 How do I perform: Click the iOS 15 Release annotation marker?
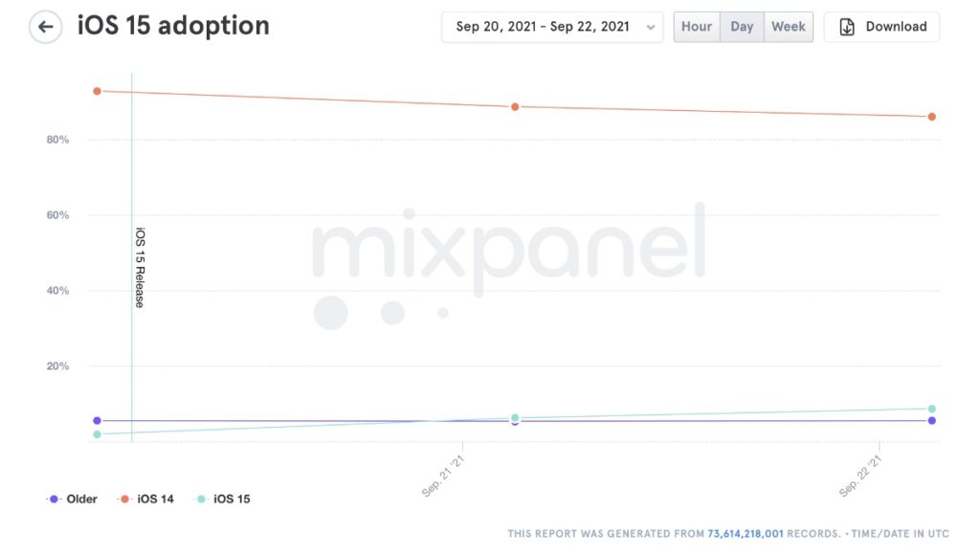click(139, 268)
